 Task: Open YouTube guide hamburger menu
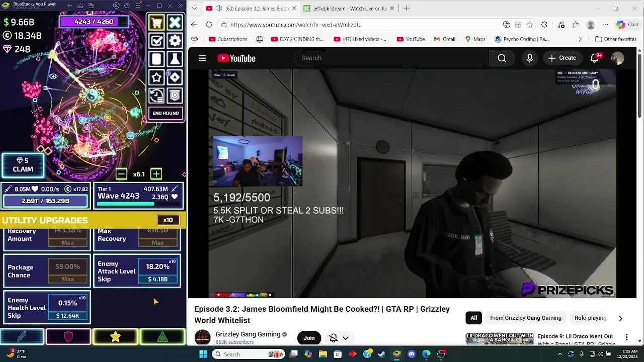(202, 58)
